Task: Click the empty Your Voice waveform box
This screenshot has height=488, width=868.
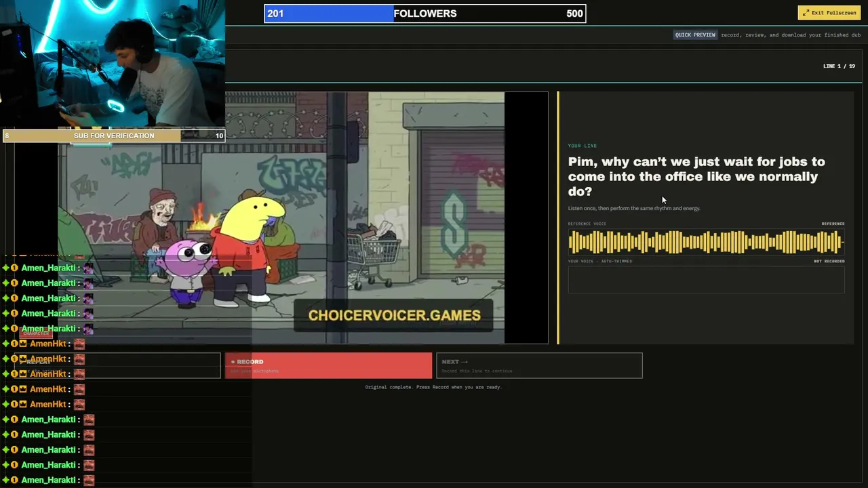Action: [x=706, y=279]
